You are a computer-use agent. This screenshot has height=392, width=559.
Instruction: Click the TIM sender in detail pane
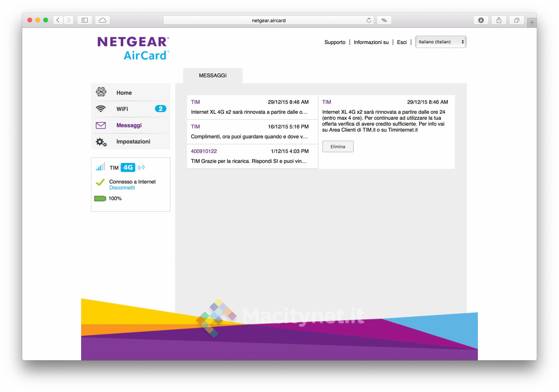tap(327, 102)
